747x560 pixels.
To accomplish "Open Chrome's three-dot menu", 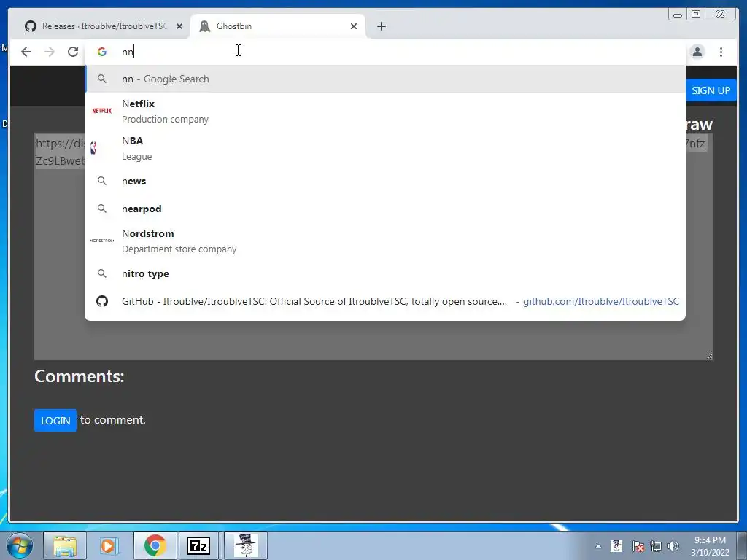I will coord(721,52).
